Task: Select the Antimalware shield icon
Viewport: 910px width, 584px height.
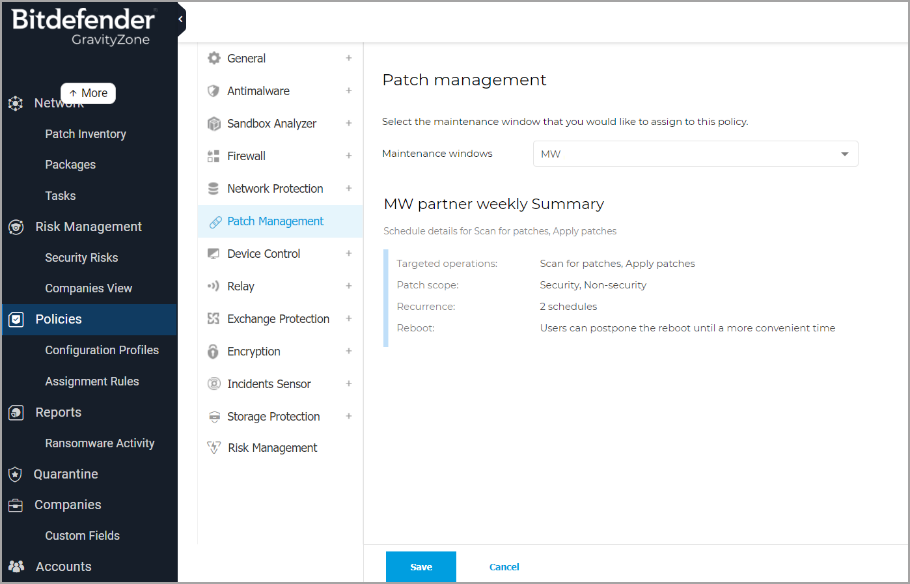Action: [x=214, y=90]
